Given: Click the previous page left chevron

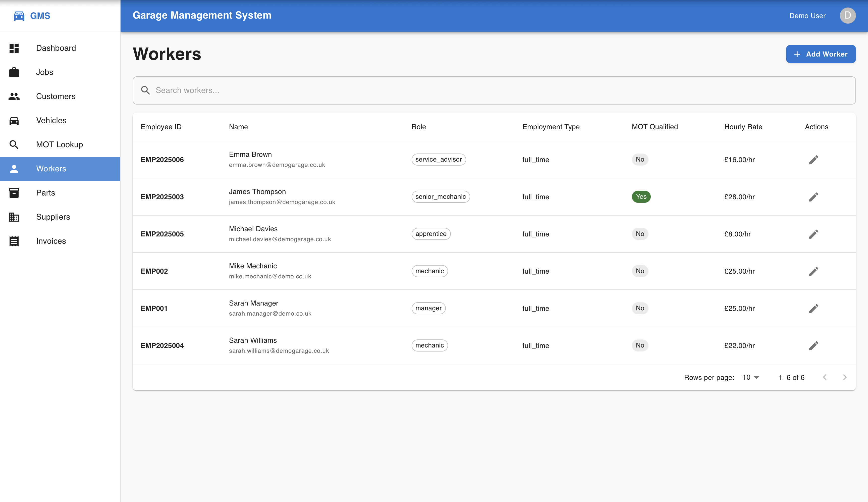Looking at the screenshot, I should pyautogui.click(x=825, y=377).
